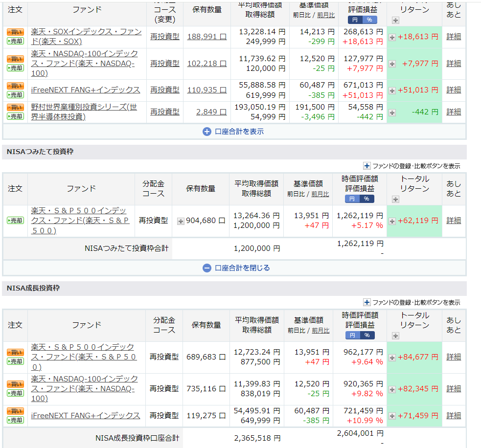The image size is (481, 448).
Task: Expand トータルリターン header in NISA成長投資枠 table
Action: coord(395,336)
